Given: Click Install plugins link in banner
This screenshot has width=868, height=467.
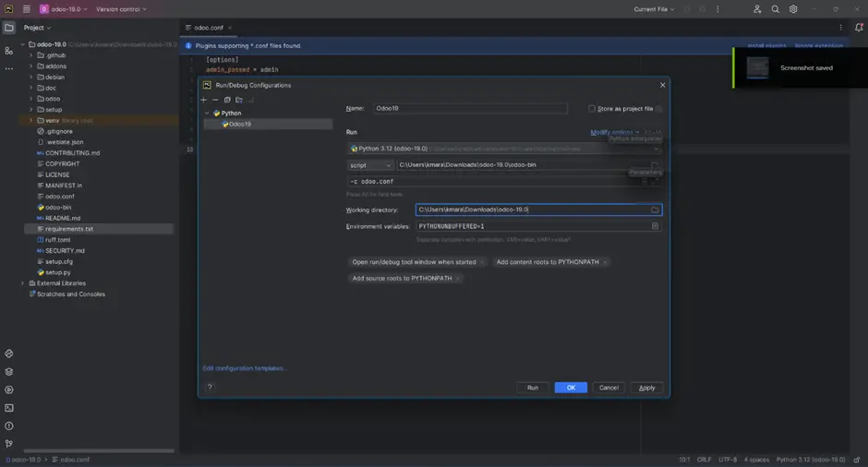Looking at the screenshot, I should pyautogui.click(x=766, y=45).
